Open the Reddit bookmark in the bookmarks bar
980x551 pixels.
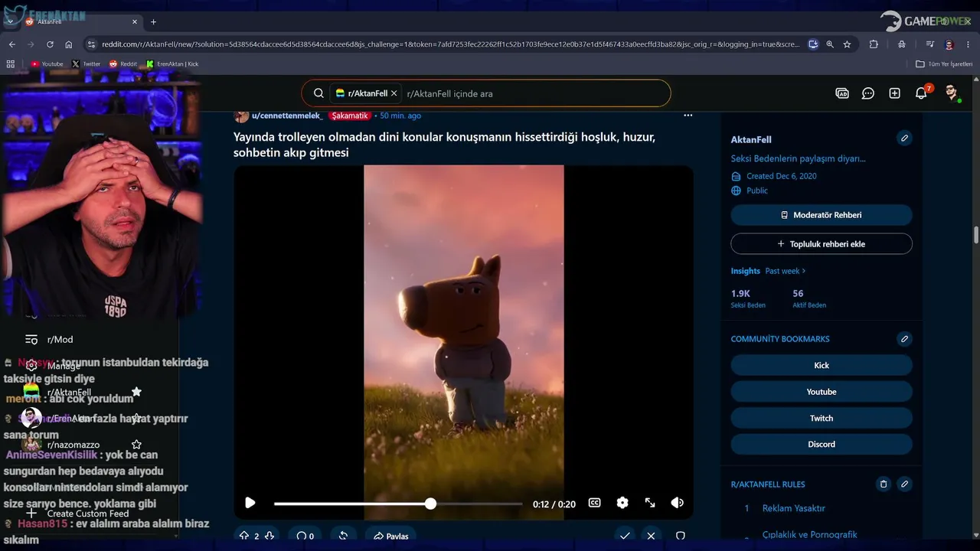coord(123,64)
